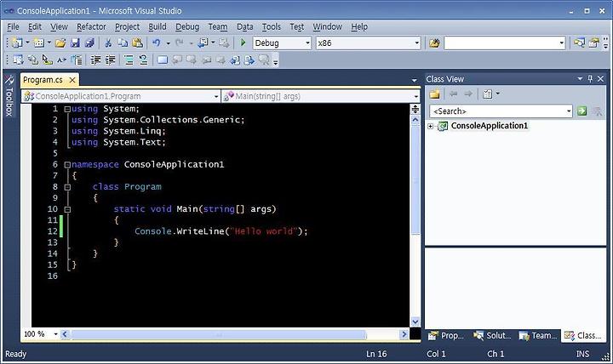Decrease line indent with toolbar icon
This screenshot has width=613, height=364.
(x=95, y=60)
